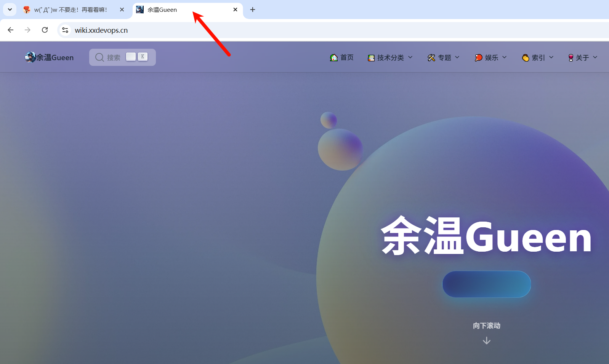Click the blue gradient hero button

coord(486,284)
